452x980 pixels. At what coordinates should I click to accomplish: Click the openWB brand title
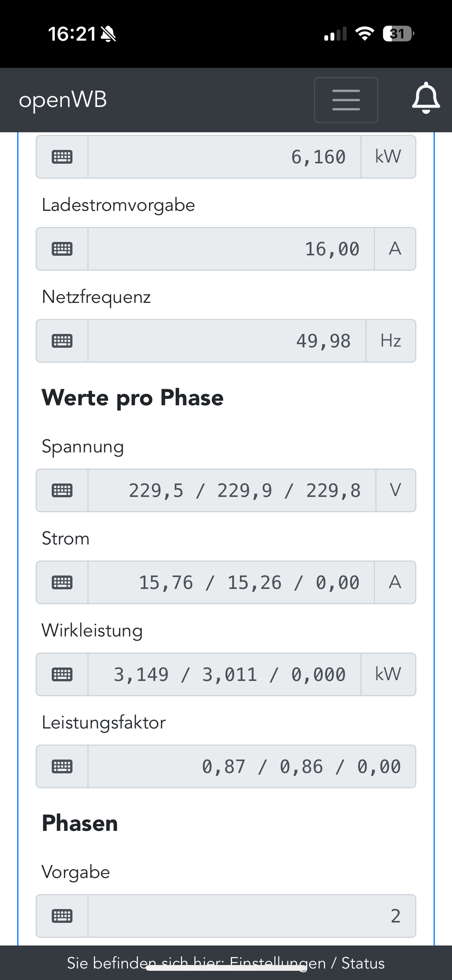[x=63, y=100]
